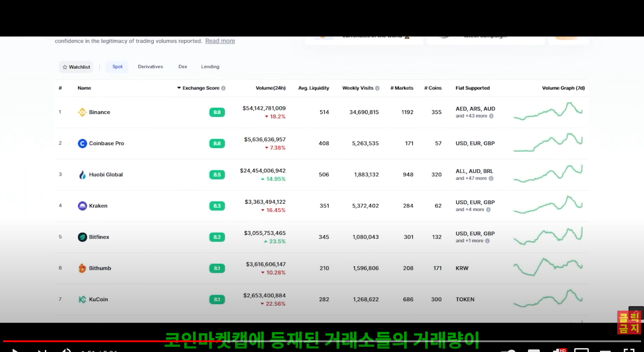Click the Binance logo icon
Viewport: 644px width, 352px height.
coord(82,112)
